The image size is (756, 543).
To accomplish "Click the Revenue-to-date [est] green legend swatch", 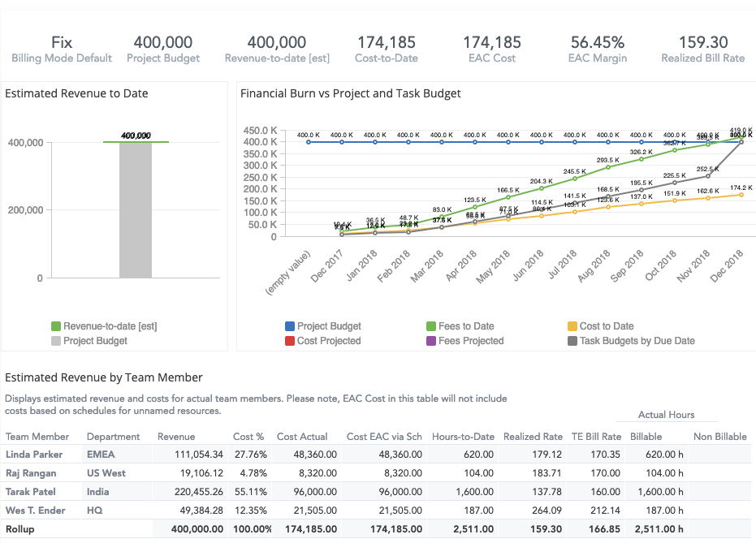I will click(56, 326).
